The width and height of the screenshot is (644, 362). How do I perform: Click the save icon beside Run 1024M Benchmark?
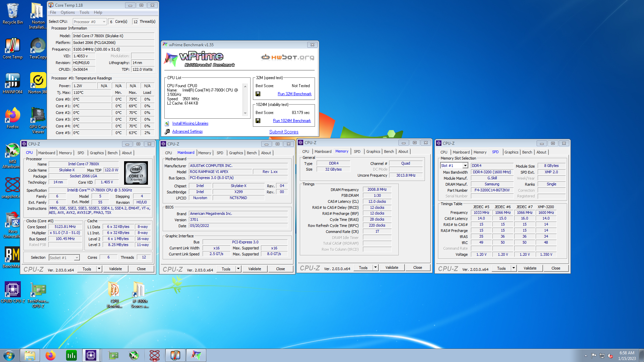coord(258,121)
